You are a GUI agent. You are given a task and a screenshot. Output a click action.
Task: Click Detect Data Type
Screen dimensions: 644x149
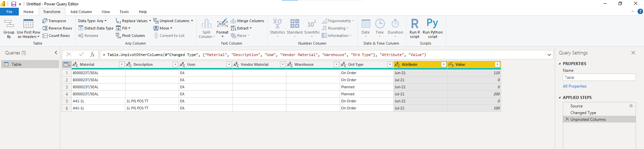click(x=96, y=28)
